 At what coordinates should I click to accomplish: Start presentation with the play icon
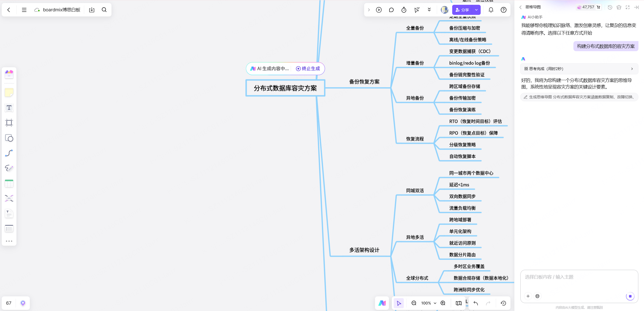point(379,10)
